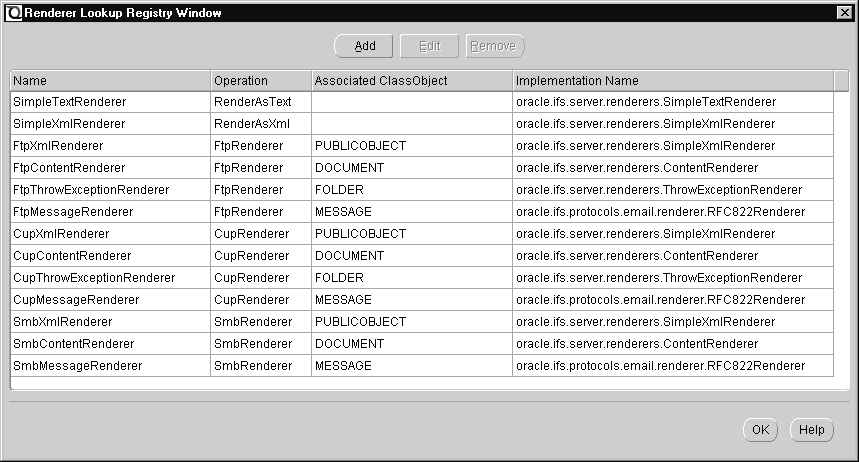
Task: Click ContentRenderer implementation in CupContentRenderer row
Action: point(673,256)
